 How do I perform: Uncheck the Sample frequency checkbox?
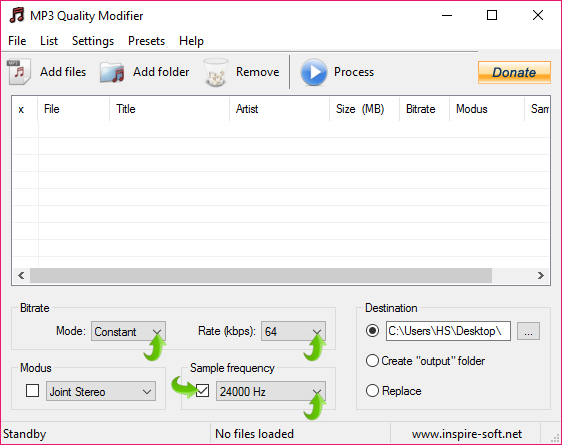(203, 391)
